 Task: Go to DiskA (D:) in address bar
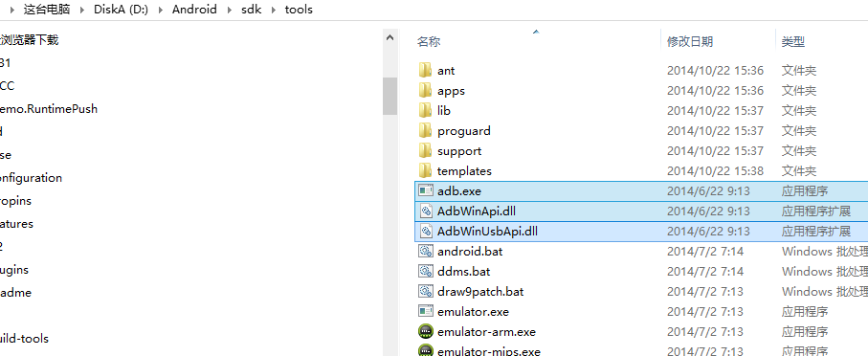(121, 10)
